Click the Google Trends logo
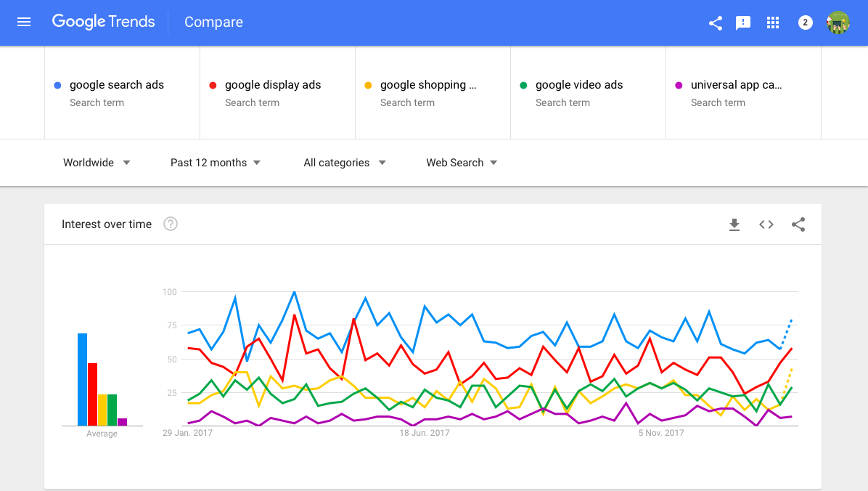The image size is (868, 491). [103, 22]
